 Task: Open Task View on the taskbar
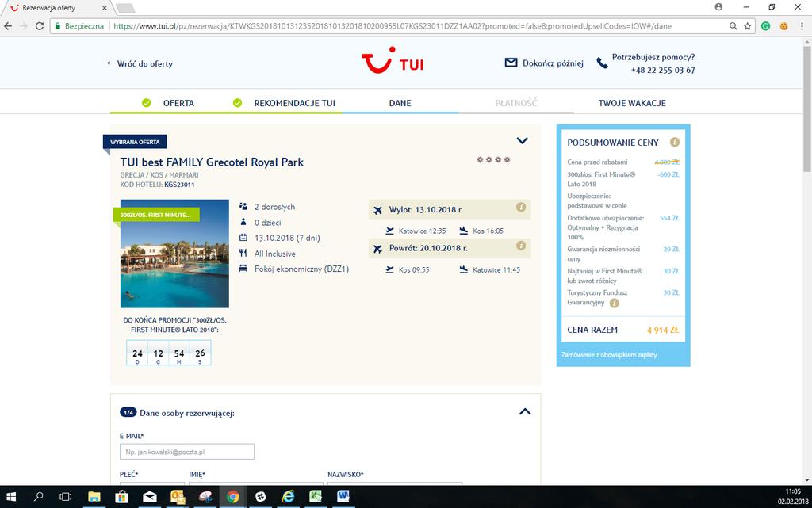click(x=65, y=497)
